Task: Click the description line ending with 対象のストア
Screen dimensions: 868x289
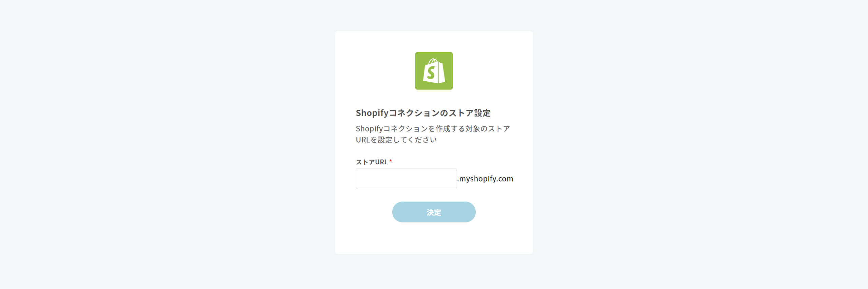Action: point(433,129)
